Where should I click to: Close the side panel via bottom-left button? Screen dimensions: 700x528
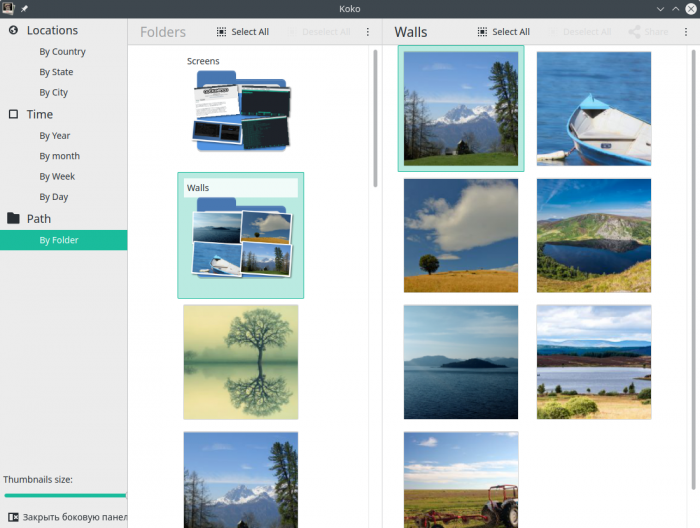coord(65,517)
